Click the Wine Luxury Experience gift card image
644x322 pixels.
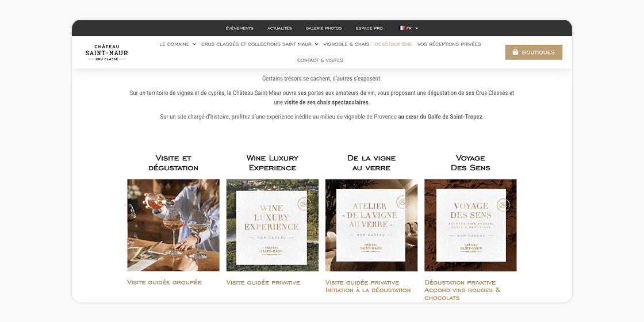pyautogui.click(x=273, y=225)
